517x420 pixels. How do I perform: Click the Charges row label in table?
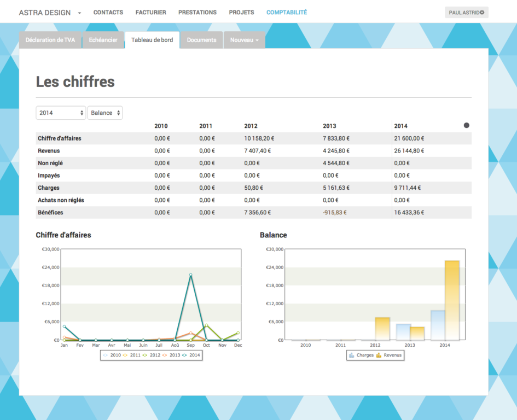pos(49,188)
